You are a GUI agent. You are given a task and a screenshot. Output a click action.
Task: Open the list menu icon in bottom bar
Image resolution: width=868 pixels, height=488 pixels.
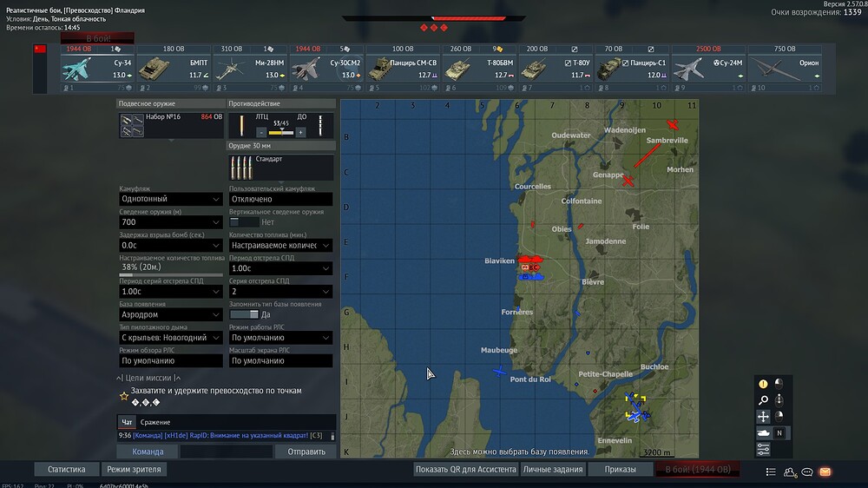point(771,472)
